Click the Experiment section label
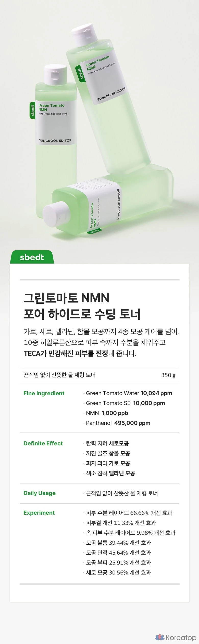This screenshot has height=644, width=199. (39, 513)
